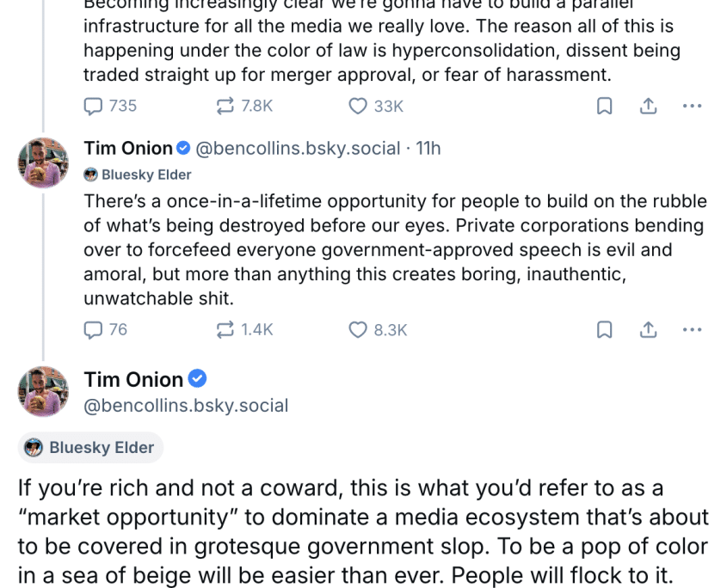
Task: Reply to the top post with 735 replies
Action: coord(93,106)
